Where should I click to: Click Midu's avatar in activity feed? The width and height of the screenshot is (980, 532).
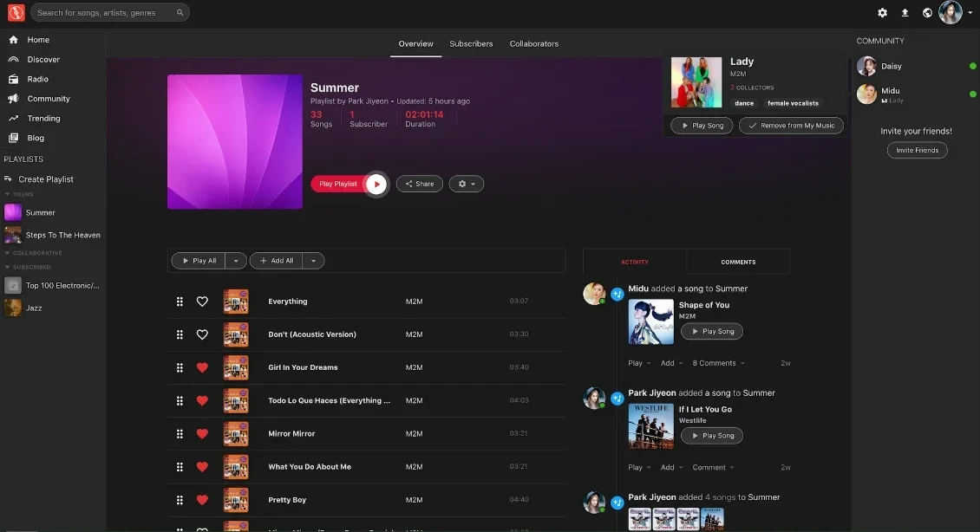pyautogui.click(x=594, y=293)
